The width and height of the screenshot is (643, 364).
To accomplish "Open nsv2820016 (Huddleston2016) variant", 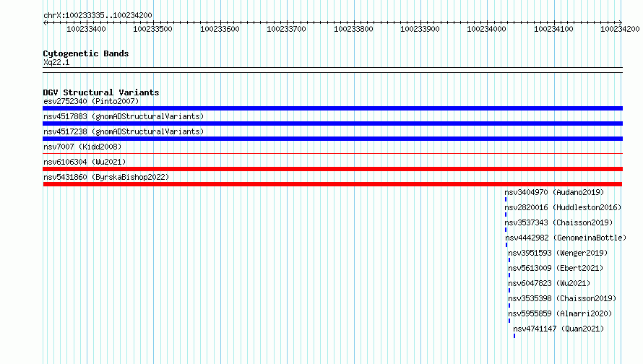I will tap(563, 207).
